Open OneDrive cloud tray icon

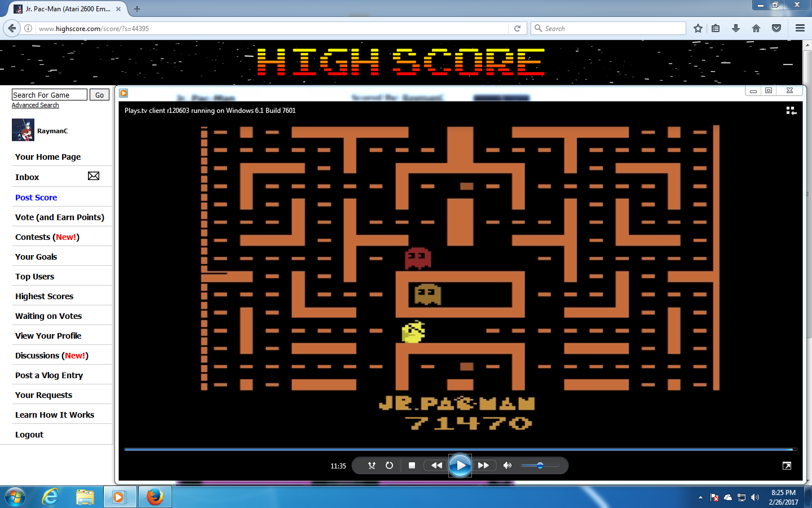click(x=728, y=497)
